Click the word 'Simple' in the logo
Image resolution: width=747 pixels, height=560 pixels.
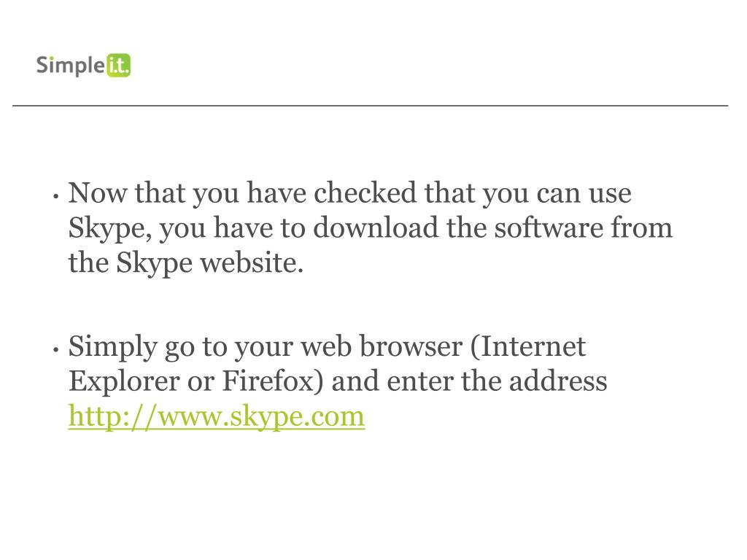[71, 66]
